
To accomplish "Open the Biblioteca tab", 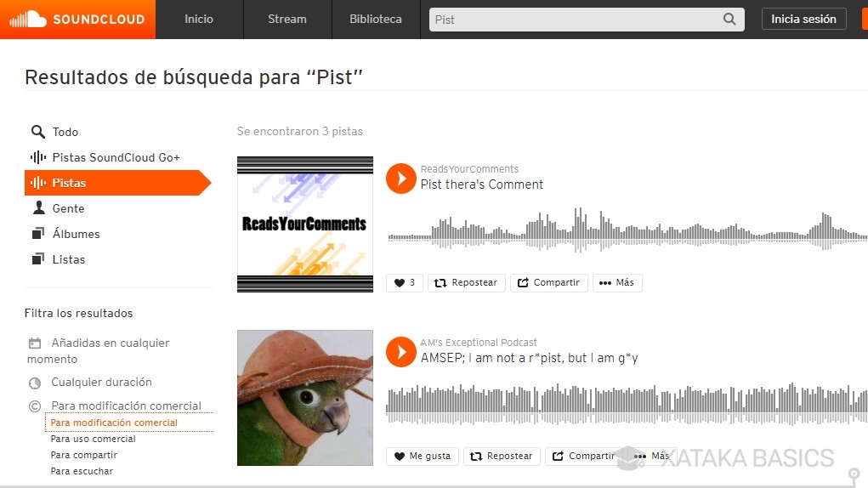I will coord(376,20).
